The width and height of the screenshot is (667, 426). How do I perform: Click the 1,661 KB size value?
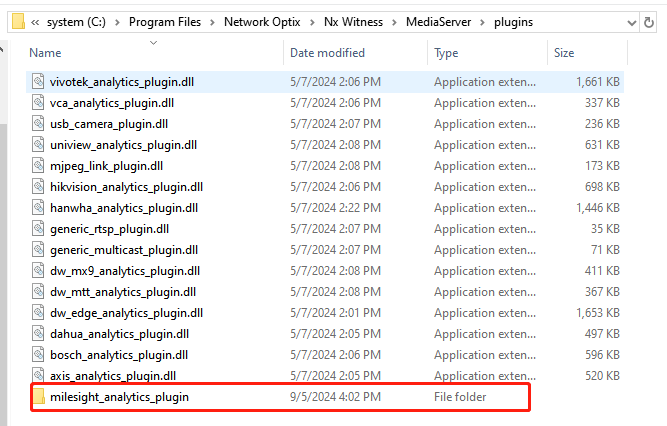(x=598, y=82)
